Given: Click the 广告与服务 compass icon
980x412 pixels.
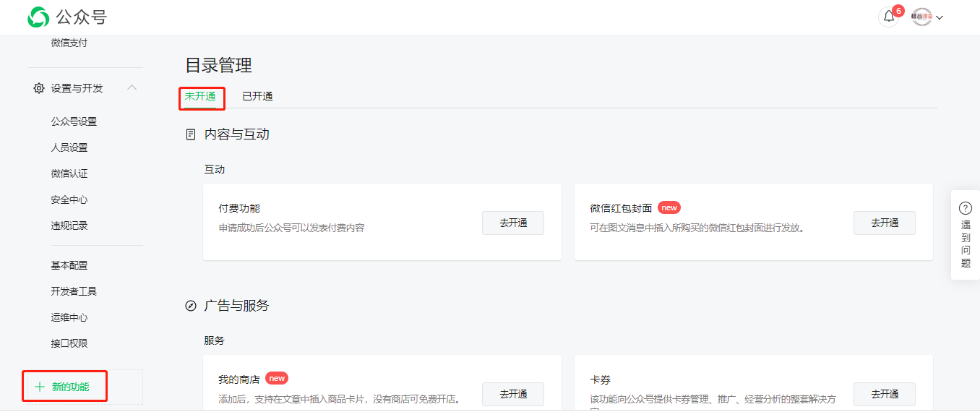Looking at the screenshot, I should [191, 306].
